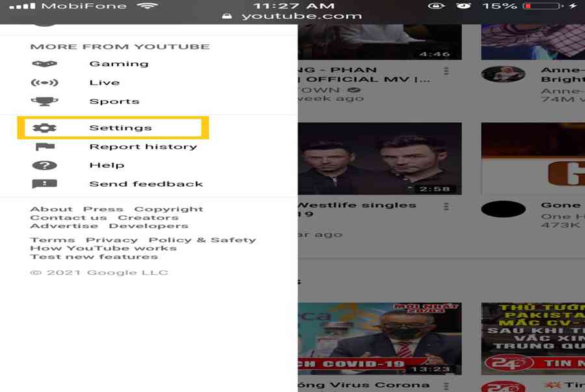Open the Contact us link
585x392 pixels.
[x=68, y=217]
